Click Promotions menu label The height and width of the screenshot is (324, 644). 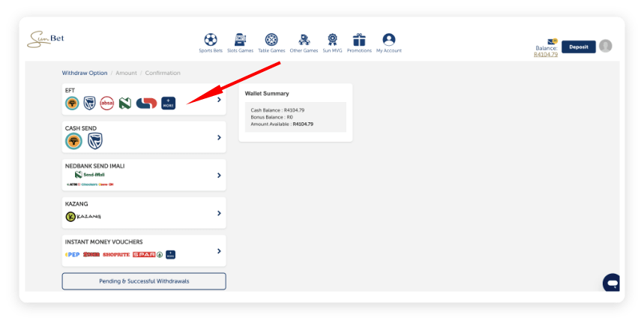click(359, 50)
